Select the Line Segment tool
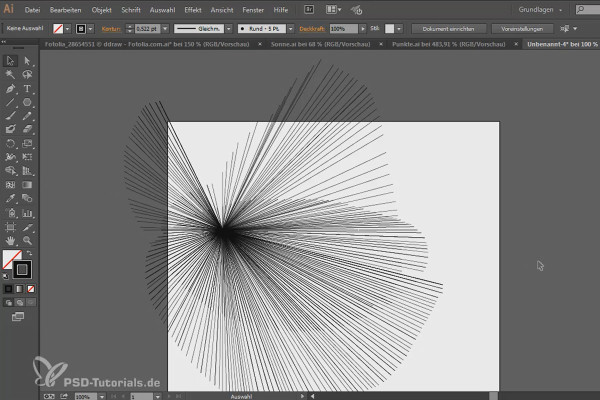Viewport: 600px width, 400px height. coord(10,102)
